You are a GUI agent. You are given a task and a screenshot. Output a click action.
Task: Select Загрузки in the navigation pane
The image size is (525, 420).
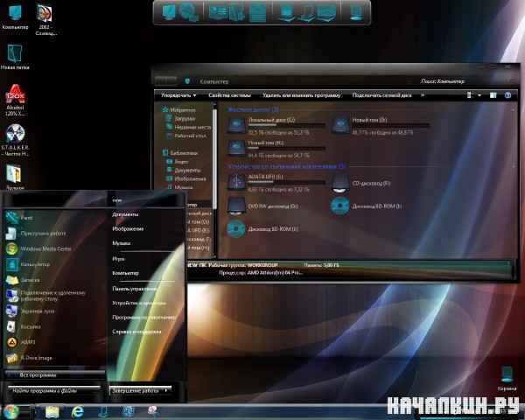pyautogui.click(x=181, y=119)
